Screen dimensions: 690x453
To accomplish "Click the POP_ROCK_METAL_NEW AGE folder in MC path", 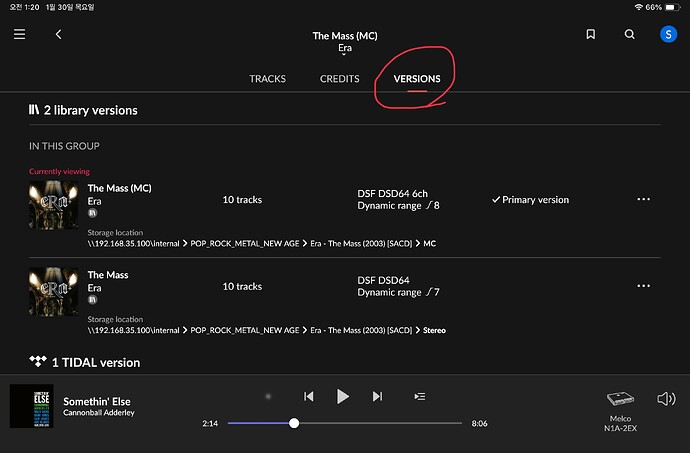I will click(x=245, y=243).
